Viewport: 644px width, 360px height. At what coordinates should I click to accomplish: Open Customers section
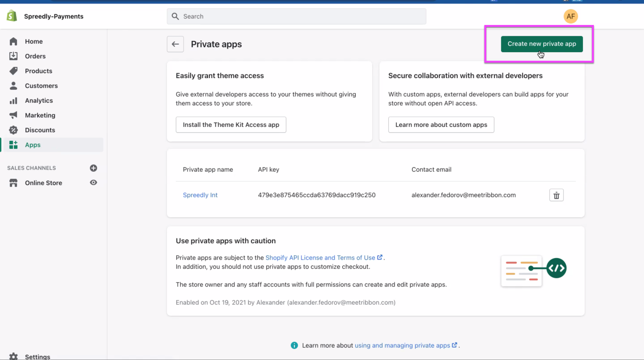pos(41,86)
